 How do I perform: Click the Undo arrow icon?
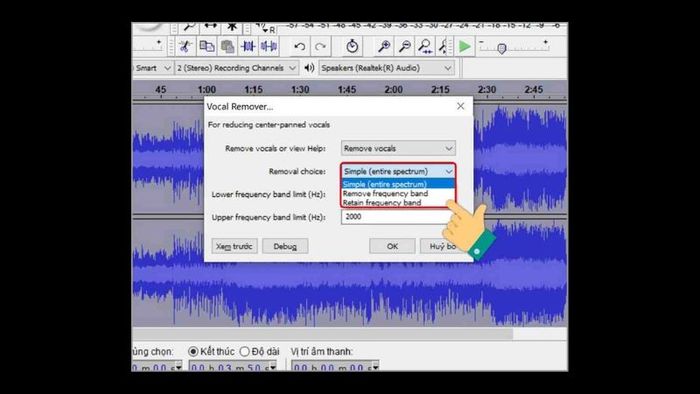tap(300, 46)
